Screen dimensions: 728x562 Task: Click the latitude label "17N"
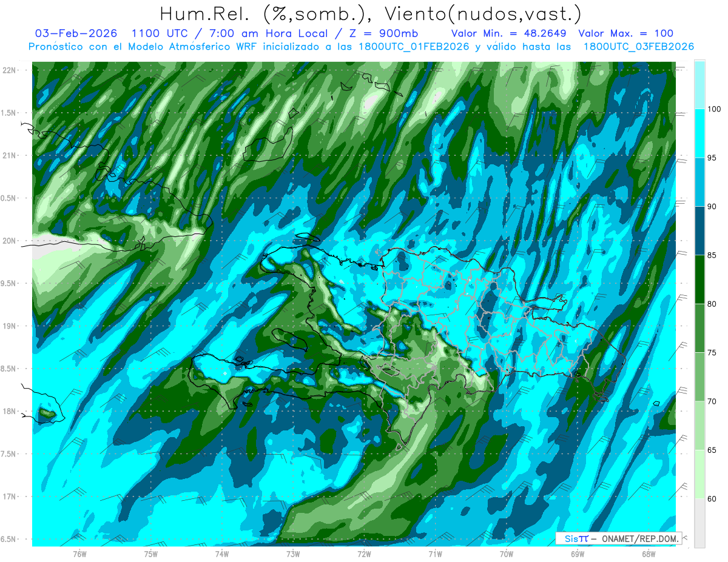(x=9, y=497)
